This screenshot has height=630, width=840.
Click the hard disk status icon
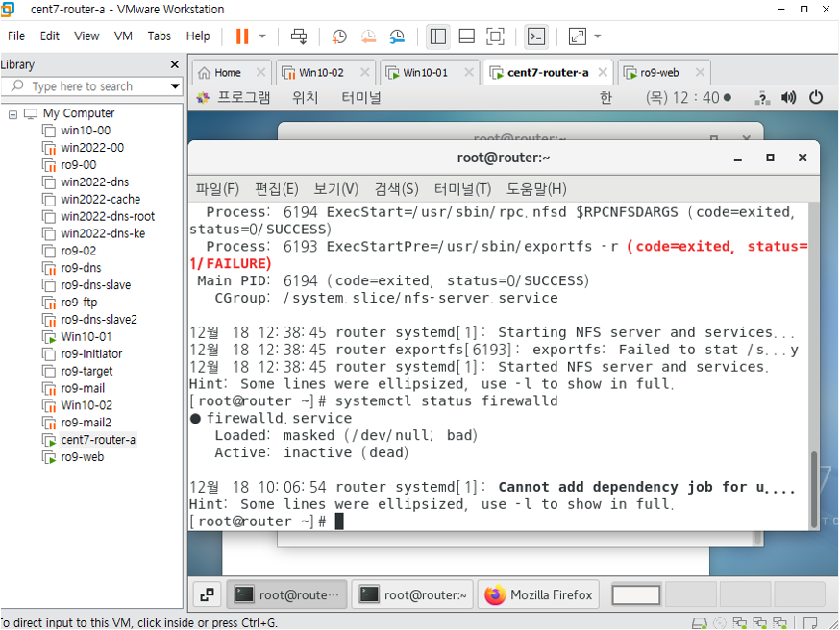699,623
